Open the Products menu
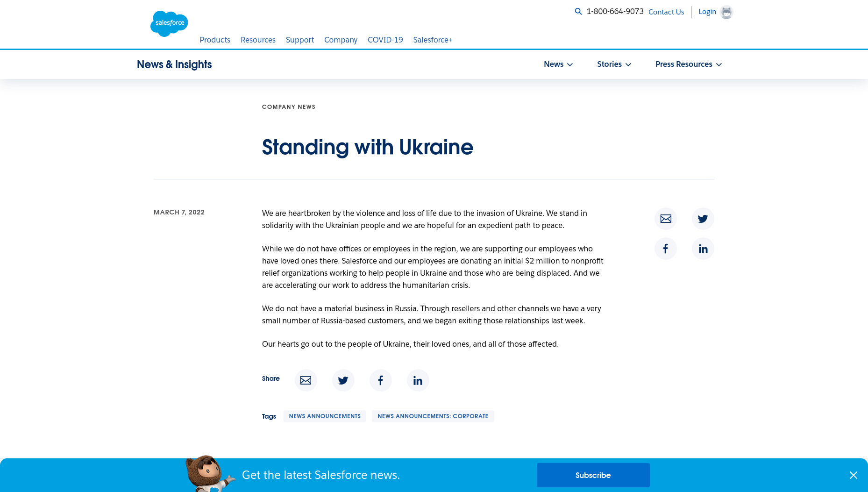The width and height of the screenshot is (868, 492). [215, 40]
